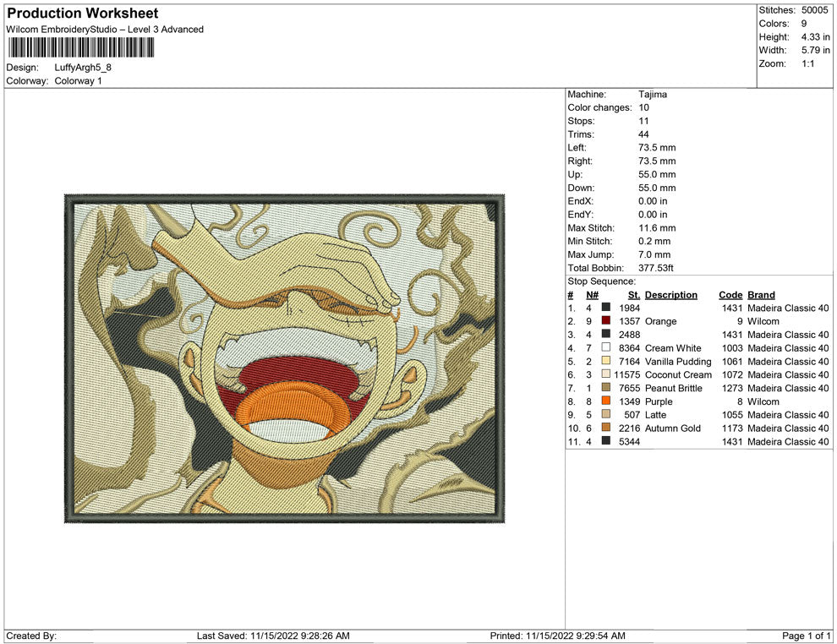Click Wilcom brand in the Orange row
837x644 pixels.
click(763, 321)
